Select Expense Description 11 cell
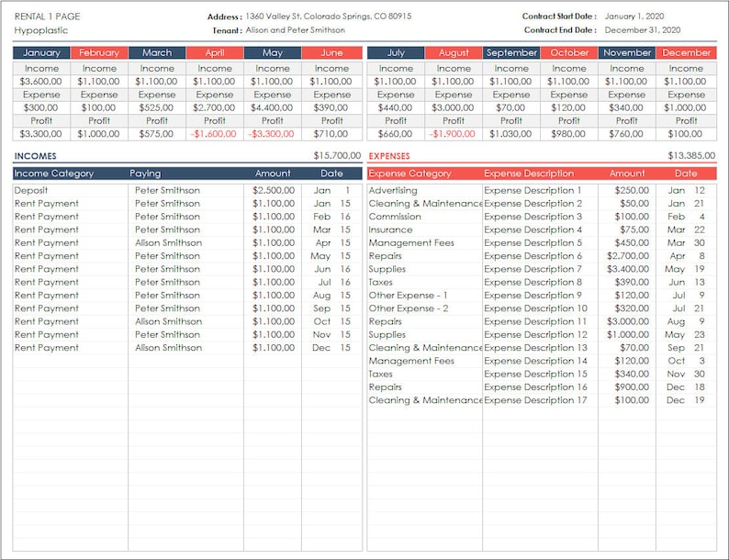This screenshot has width=729, height=560. pyautogui.click(x=535, y=321)
